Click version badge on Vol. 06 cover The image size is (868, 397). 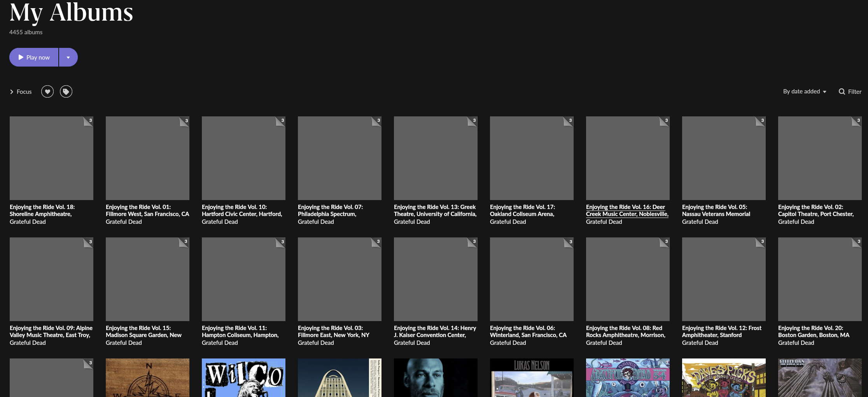click(x=569, y=242)
